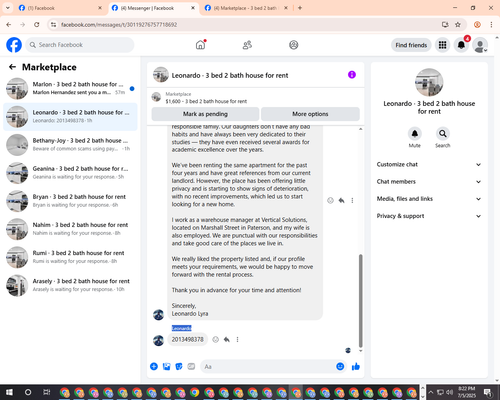Mute the conversation with bell icon
The image size is (500, 400).
414,134
